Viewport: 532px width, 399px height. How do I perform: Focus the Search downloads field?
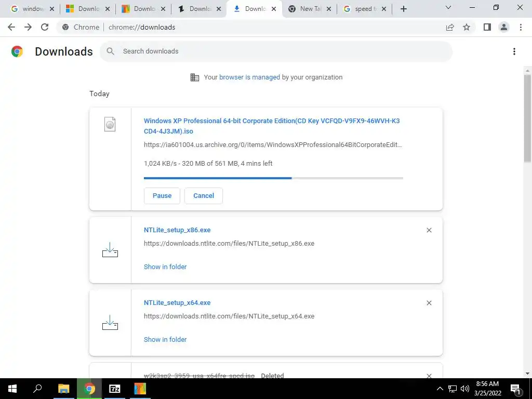276,51
